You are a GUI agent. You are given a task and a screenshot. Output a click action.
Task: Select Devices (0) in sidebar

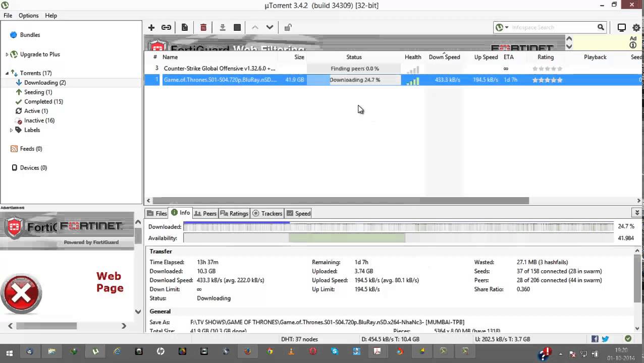tap(33, 168)
